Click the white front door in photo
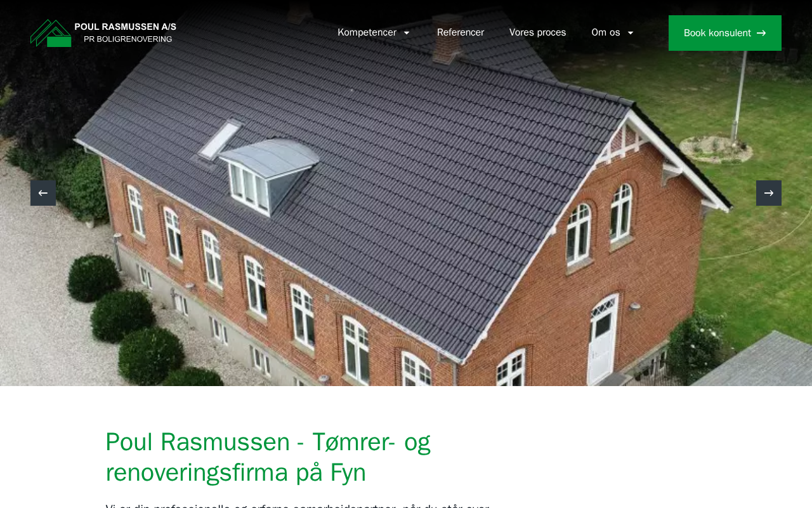 (x=601, y=340)
